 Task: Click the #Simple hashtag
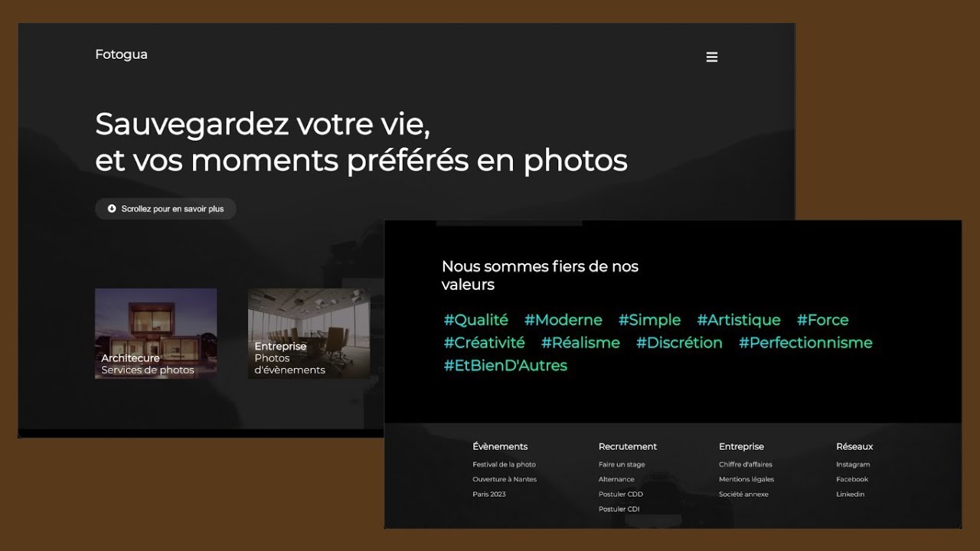point(649,320)
